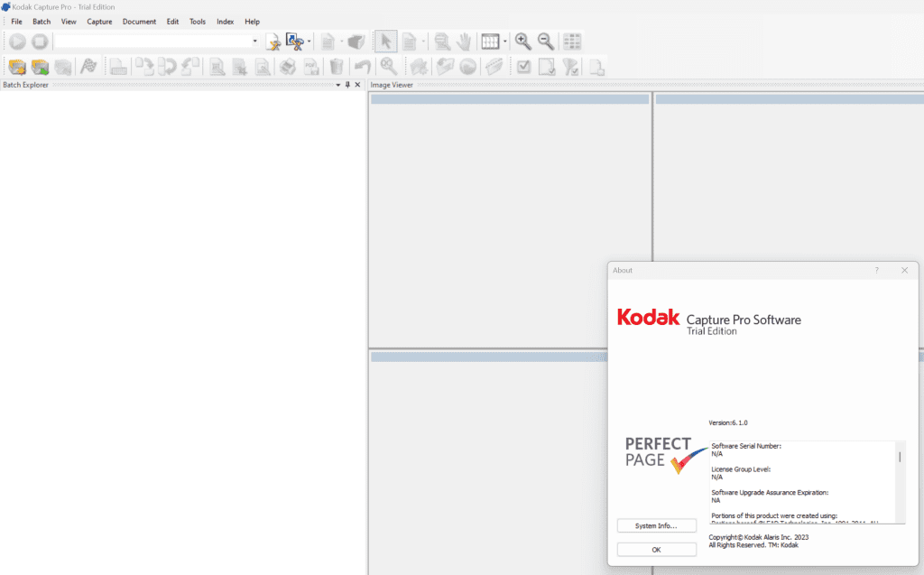Viewport: 924px width, 575px height.
Task: Open the Index menu
Action: pyautogui.click(x=225, y=22)
